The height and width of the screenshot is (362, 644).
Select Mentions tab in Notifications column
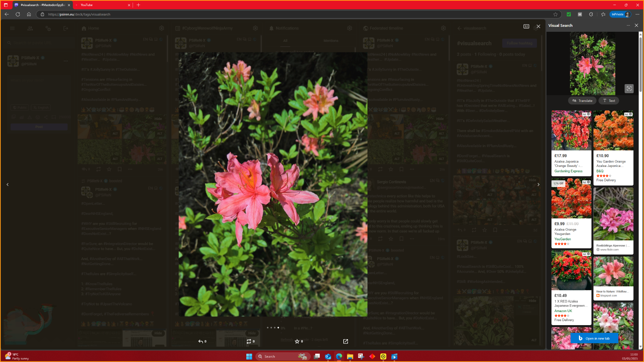(x=331, y=41)
